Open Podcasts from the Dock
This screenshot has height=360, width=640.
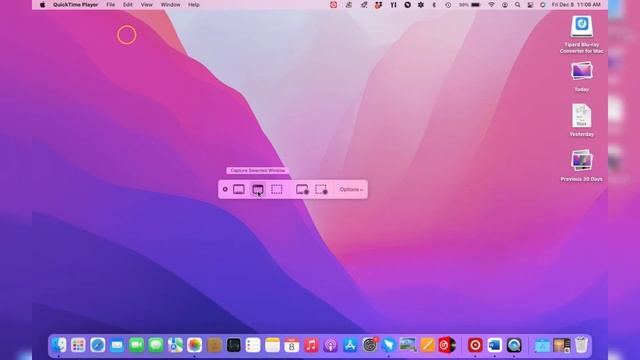click(x=331, y=345)
